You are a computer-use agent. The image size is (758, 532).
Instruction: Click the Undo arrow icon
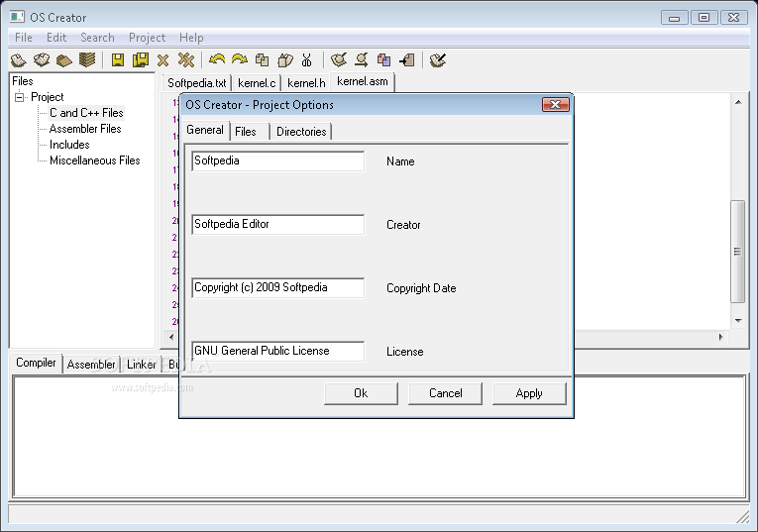pyautogui.click(x=217, y=59)
